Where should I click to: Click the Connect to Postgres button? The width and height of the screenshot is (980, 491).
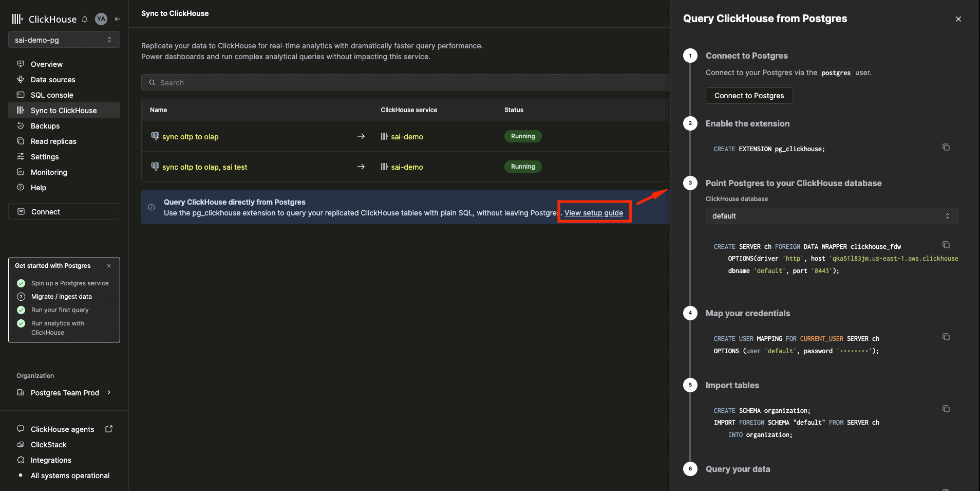click(x=749, y=96)
